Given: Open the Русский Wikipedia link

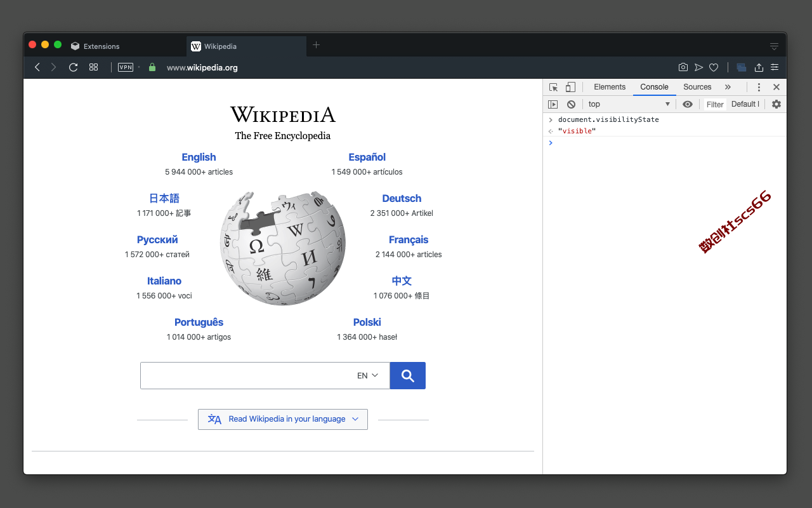Looking at the screenshot, I should (157, 239).
